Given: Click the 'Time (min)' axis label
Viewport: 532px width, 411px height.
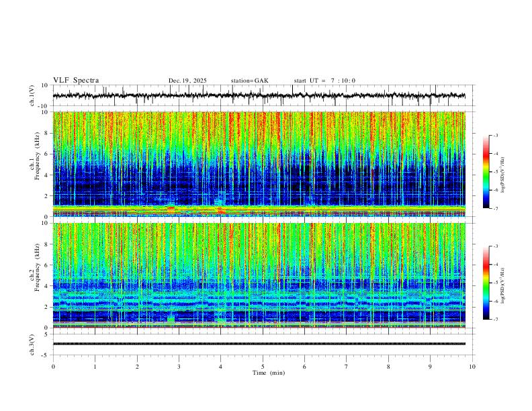Looking at the screenshot, I should [269, 373].
